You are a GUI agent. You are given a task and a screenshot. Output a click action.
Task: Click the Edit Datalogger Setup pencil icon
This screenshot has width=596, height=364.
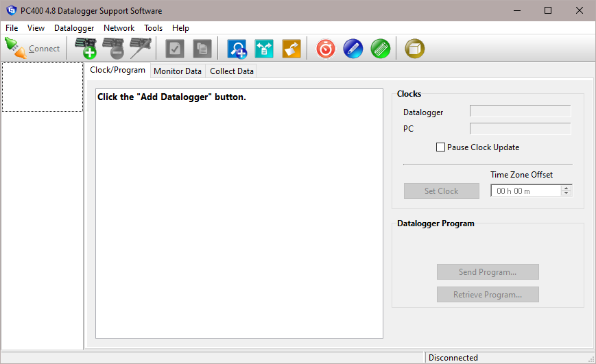[141, 48]
